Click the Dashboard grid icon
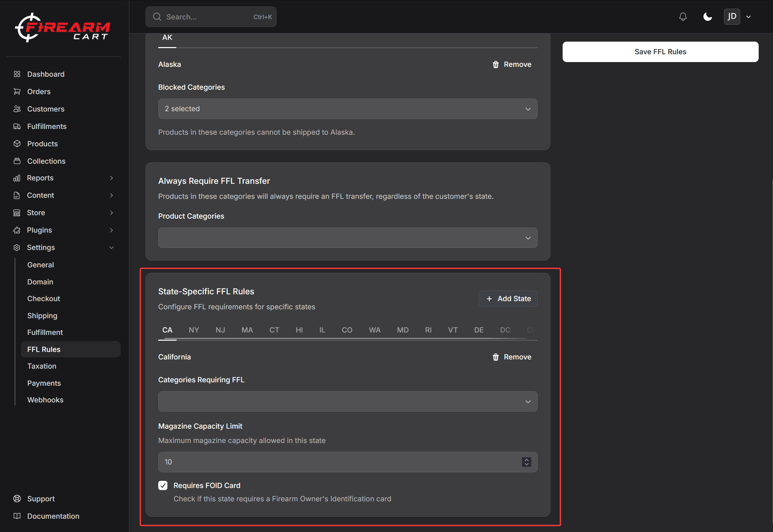The width and height of the screenshot is (773, 532). point(17,74)
